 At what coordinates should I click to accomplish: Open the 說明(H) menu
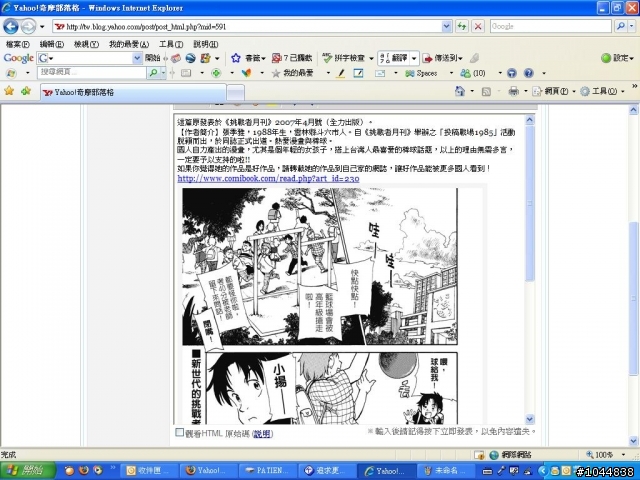pos(205,44)
